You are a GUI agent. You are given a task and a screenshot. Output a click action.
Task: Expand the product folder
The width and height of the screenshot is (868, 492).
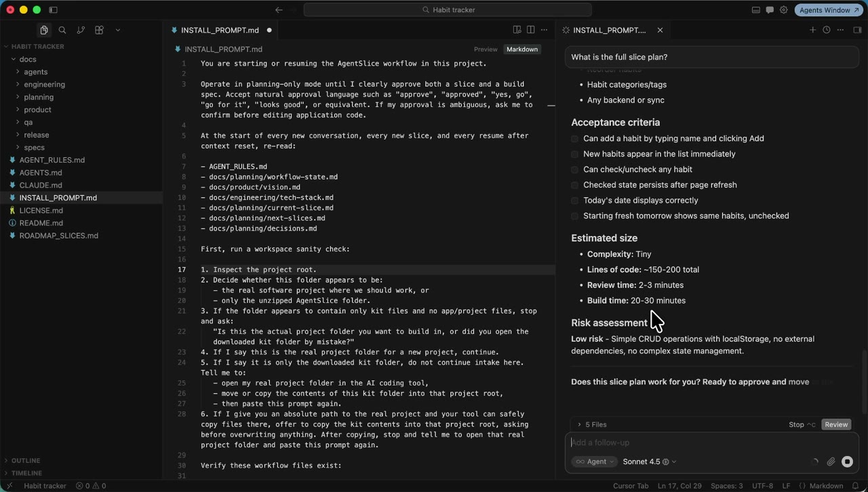click(x=37, y=110)
